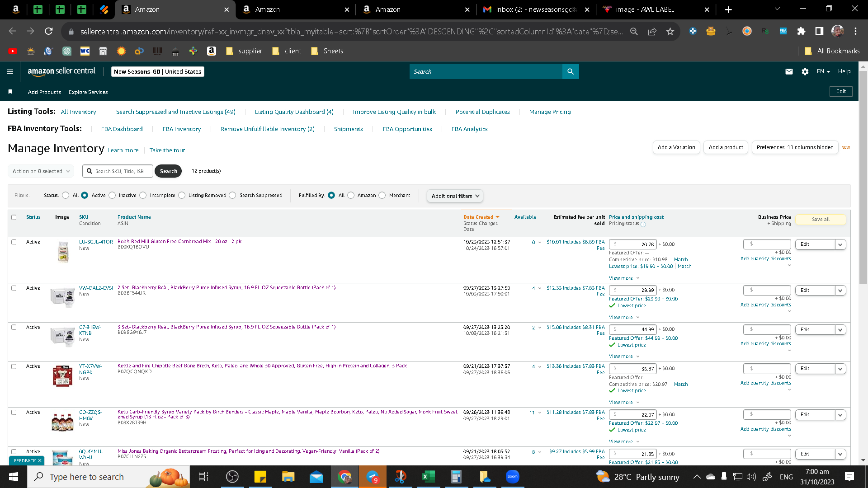Open the EN language dropdown

coord(823,71)
